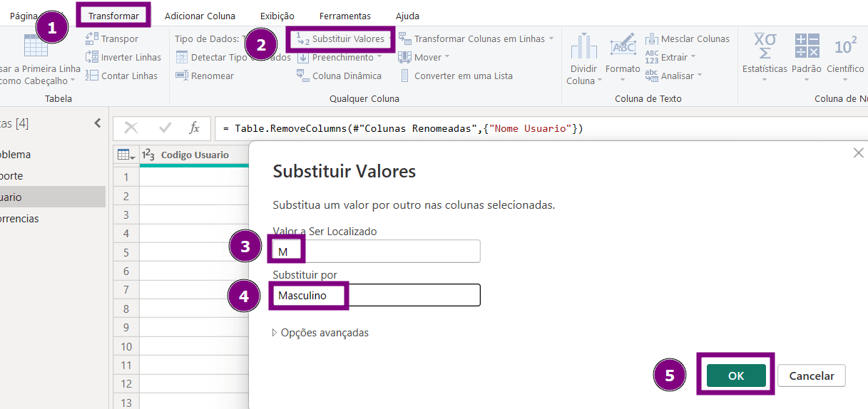Click the formula bar cancel X icon
This screenshot has width=868, height=409.
[131, 128]
